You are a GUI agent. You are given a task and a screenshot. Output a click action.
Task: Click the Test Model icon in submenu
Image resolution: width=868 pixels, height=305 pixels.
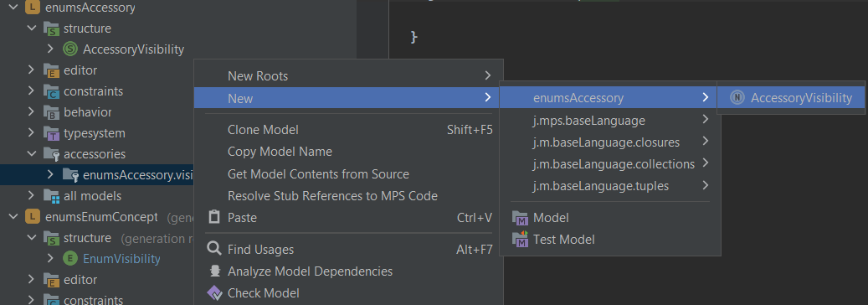pos(521,240)
